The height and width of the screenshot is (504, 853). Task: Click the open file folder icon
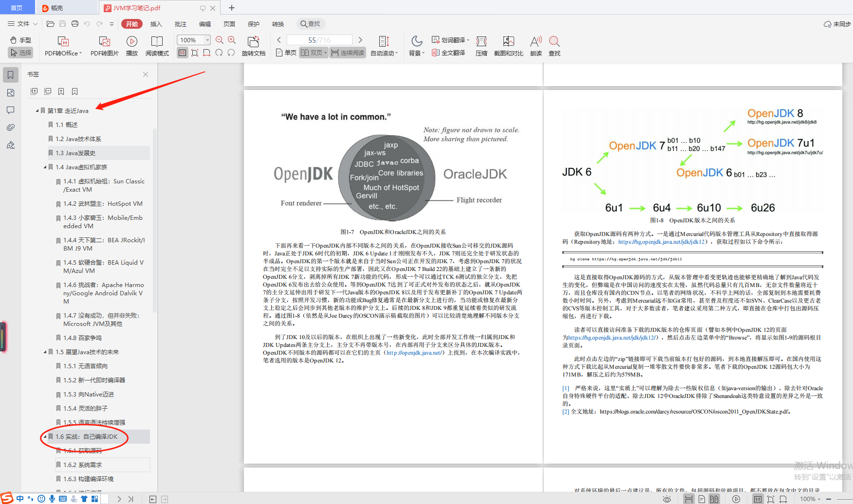[50, 24]
